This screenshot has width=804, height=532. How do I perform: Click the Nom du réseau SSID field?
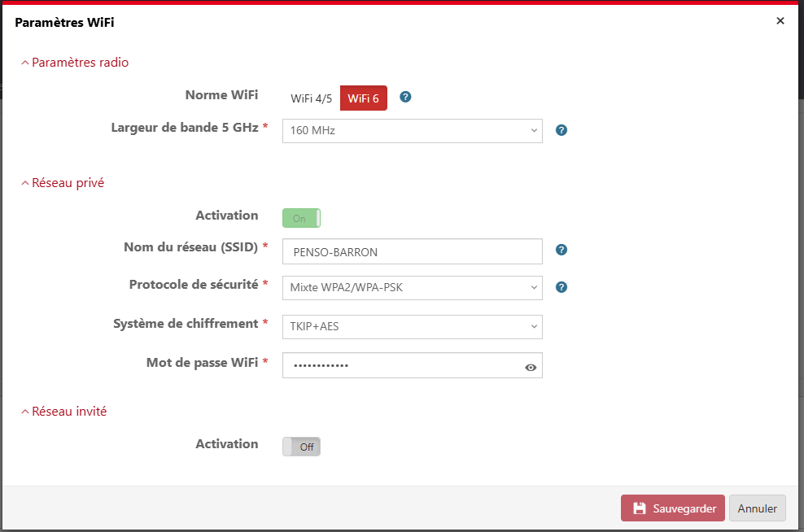pyautogui.click(x=412, y=252)
